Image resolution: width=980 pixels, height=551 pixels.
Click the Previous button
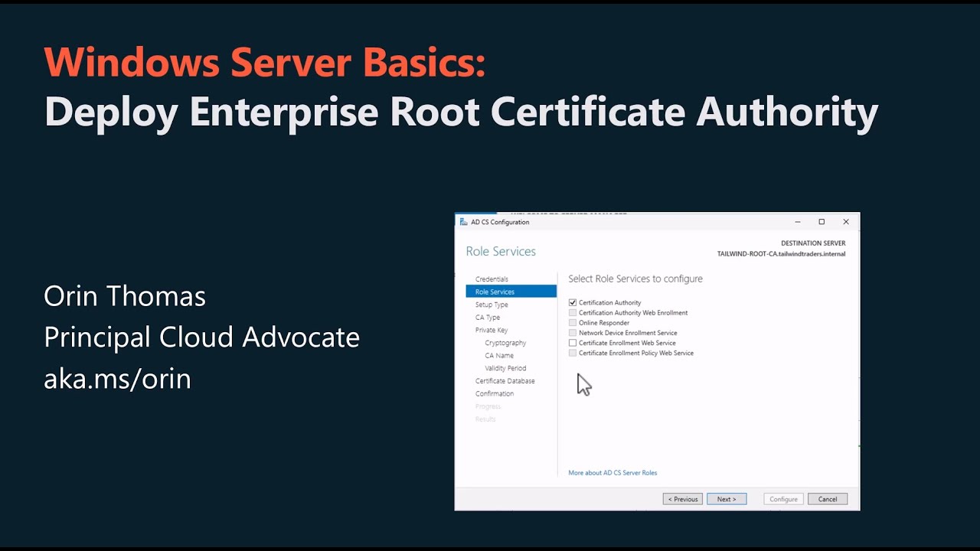click(682, 499)
